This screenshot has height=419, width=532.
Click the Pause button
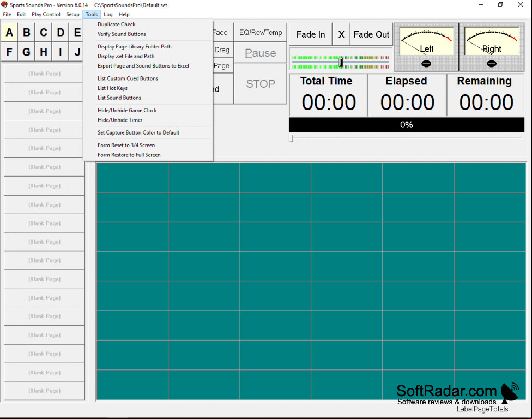click(x=261, y=53)
